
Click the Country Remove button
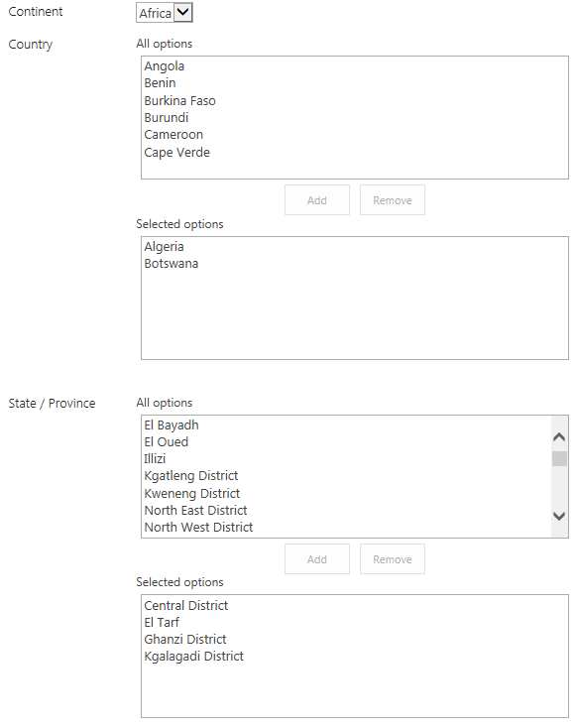point(393,200)
